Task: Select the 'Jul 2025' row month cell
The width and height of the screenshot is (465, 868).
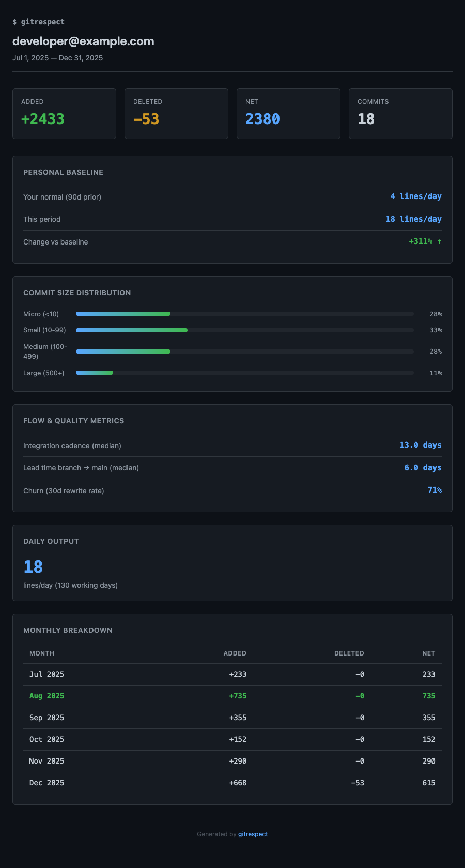Action: (47, 674)
